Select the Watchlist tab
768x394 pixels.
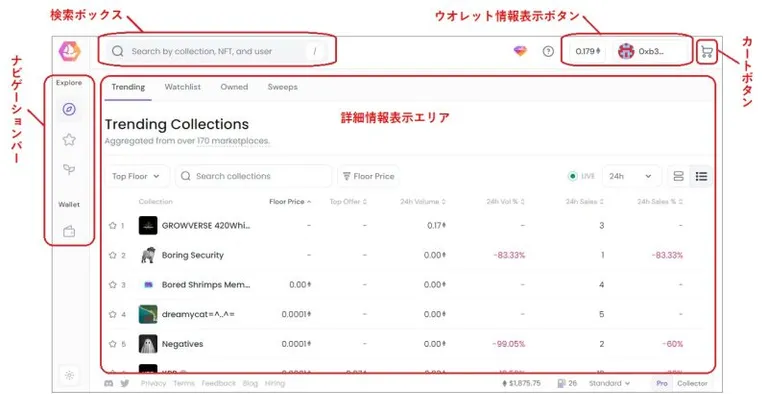183,87
